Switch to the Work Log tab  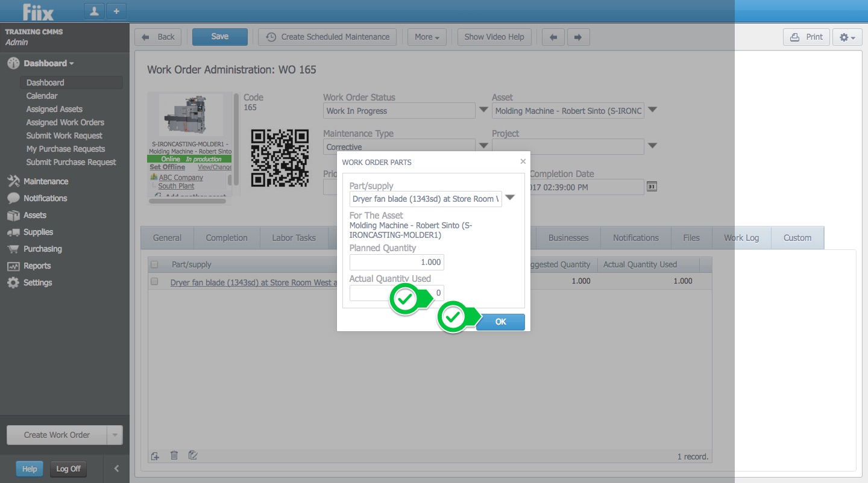pyautogui.click(x=741, y=238)
